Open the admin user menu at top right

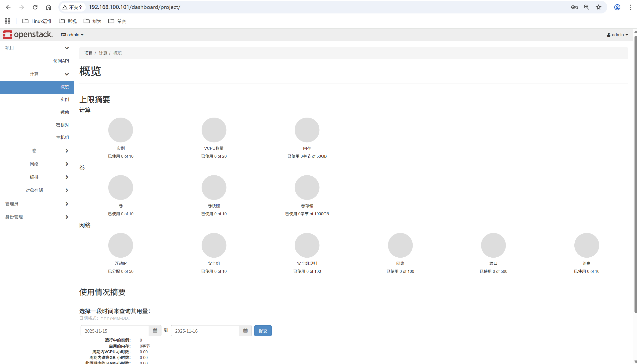click(x=618, y=35)
